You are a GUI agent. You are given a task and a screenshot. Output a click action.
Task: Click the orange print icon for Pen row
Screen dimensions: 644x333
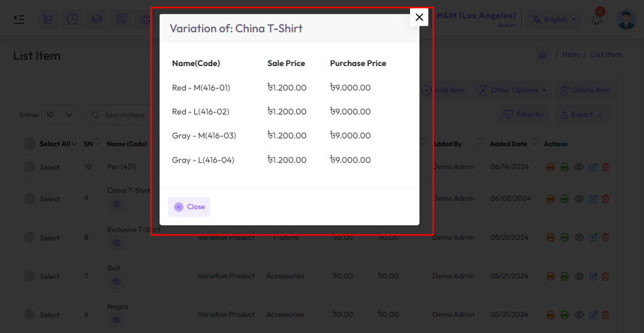pyautogui.click(x=551, y=167)
